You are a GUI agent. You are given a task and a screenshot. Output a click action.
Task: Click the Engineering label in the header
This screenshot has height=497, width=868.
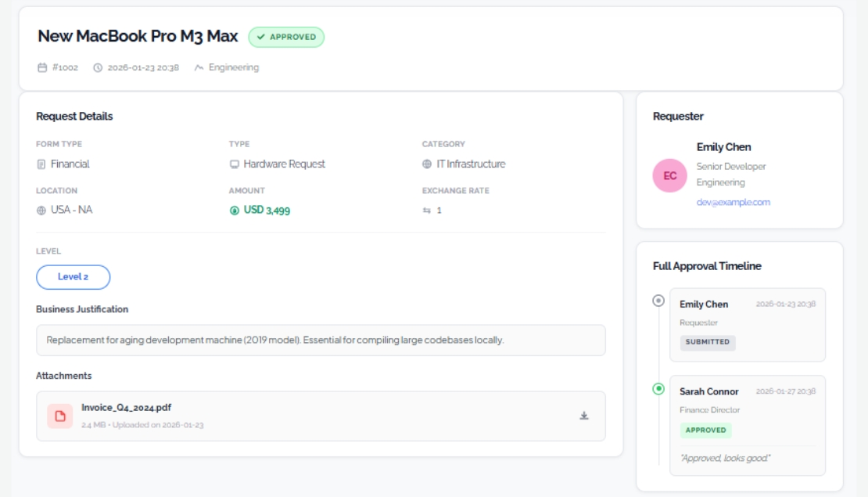pos(234,67)
